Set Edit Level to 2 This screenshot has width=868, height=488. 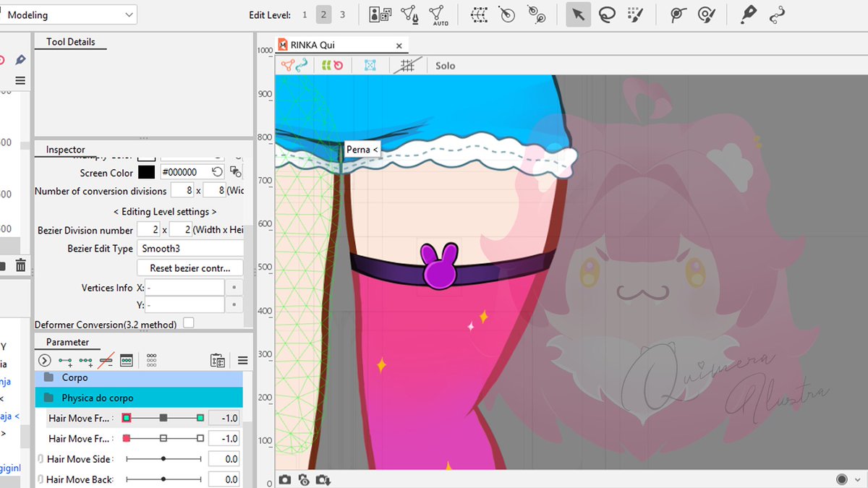[324, 14]
